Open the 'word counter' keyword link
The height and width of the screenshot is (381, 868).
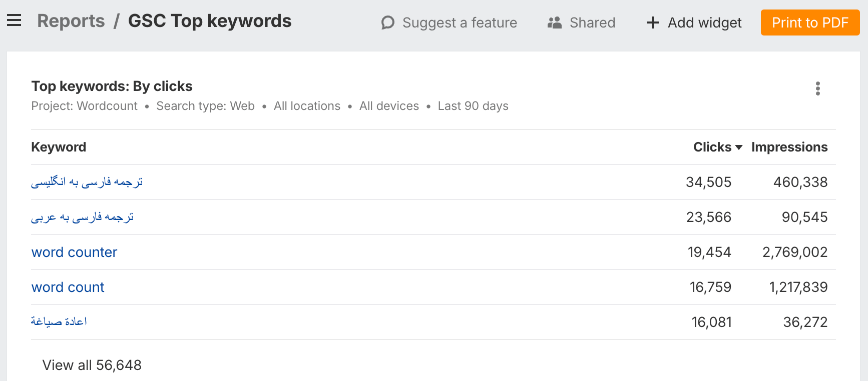point(74,252)
